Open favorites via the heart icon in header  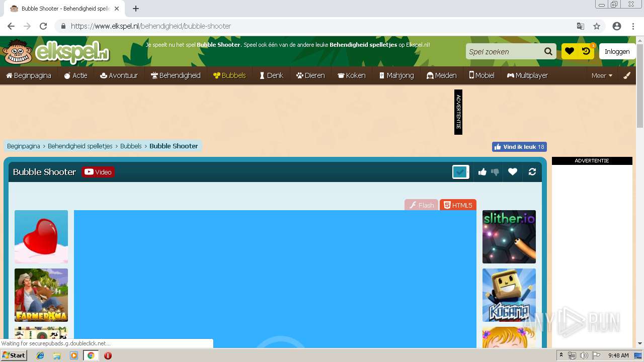pos(570,51)
